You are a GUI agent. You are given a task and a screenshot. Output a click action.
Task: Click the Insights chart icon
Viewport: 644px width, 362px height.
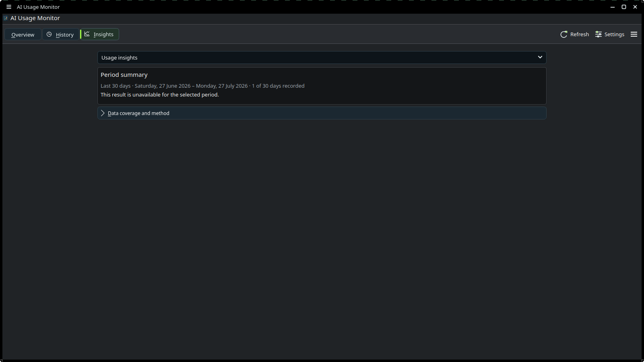(87, 34)
